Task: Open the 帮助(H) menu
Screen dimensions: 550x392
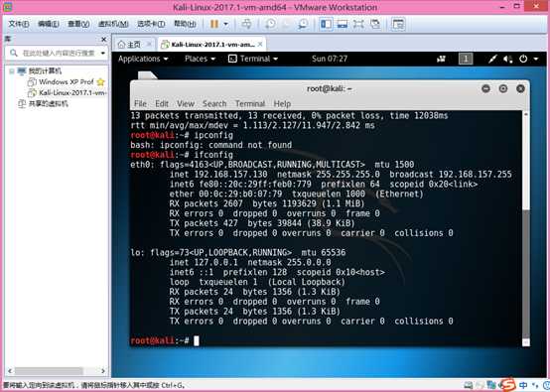Action: (x=185, y=24)
